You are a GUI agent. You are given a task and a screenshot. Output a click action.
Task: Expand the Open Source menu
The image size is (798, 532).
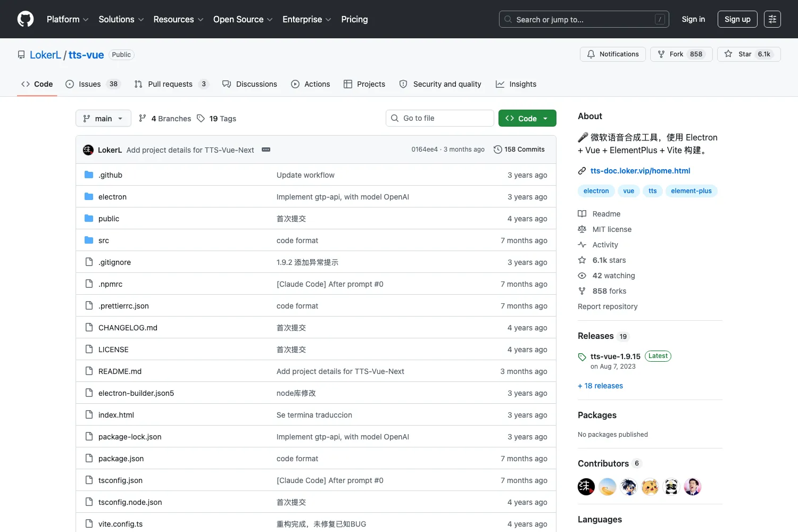pos(243,19)
